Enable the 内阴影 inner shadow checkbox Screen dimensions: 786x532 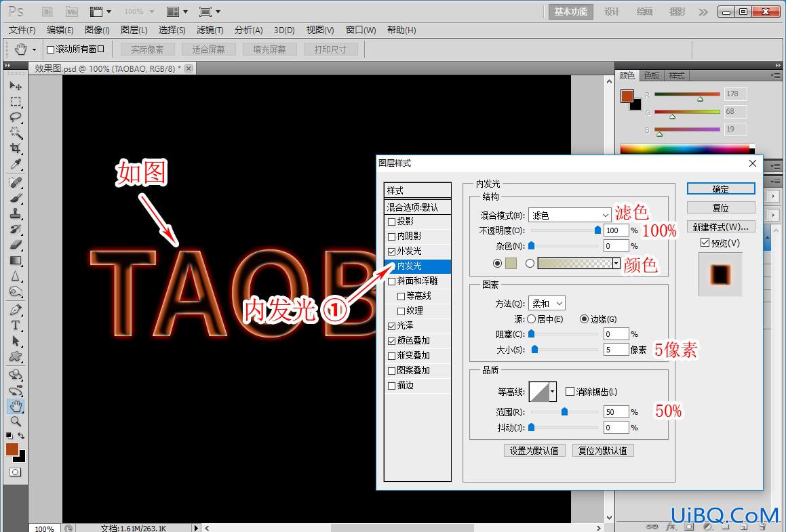click(x=392, y=237)
